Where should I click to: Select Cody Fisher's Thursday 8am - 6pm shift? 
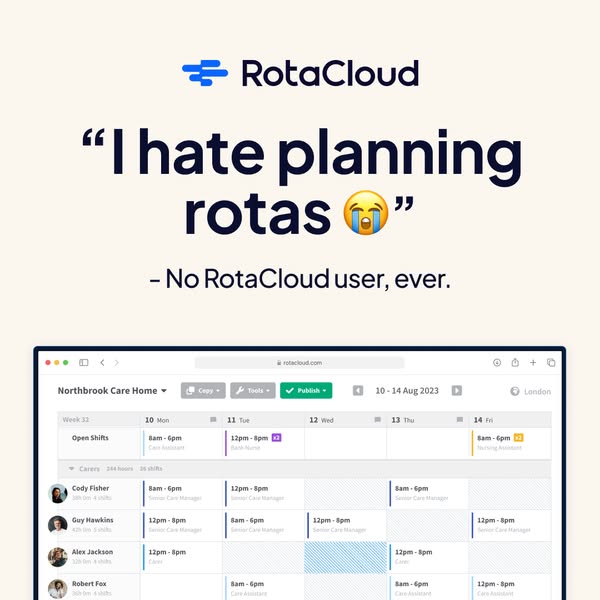428,493
